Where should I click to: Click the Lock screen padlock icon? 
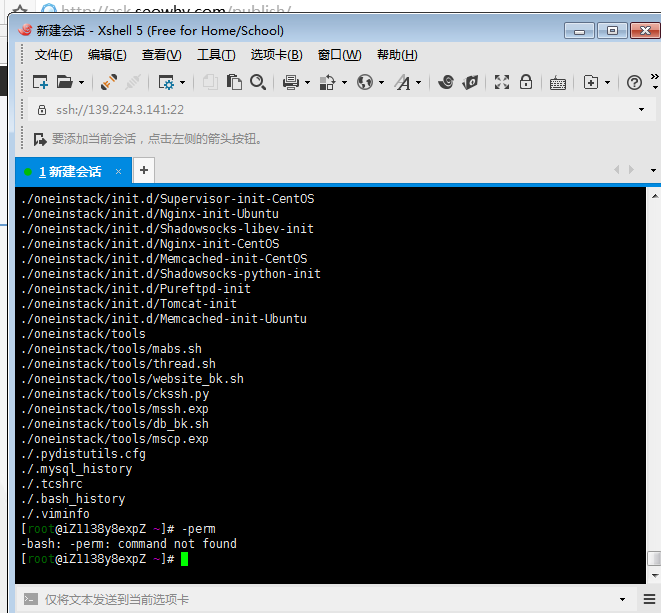click(525, 82)
